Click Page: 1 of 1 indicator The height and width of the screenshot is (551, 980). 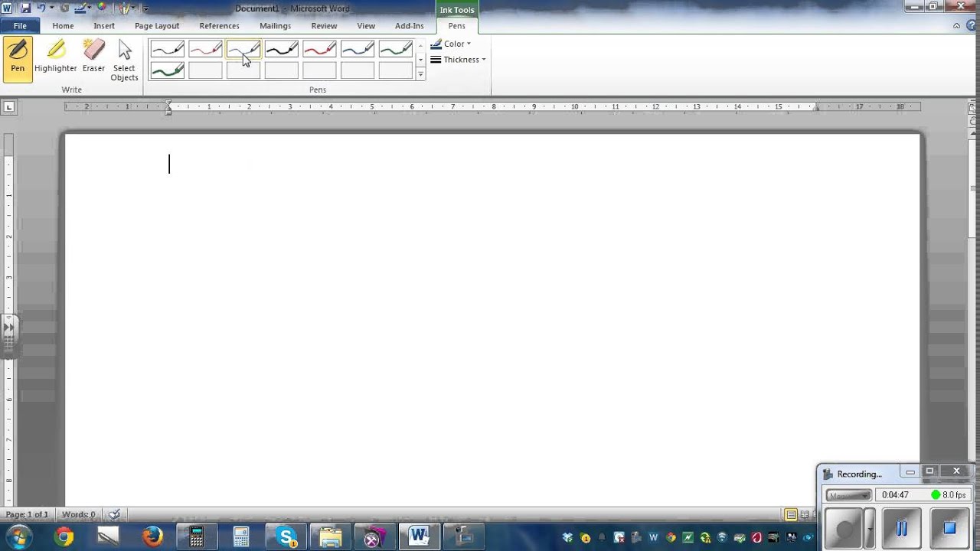pos(27,514)
